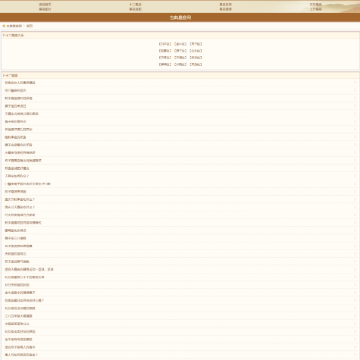Click the first zodiac link in second grid row
360x360 pixels.
tap(165, 51)
